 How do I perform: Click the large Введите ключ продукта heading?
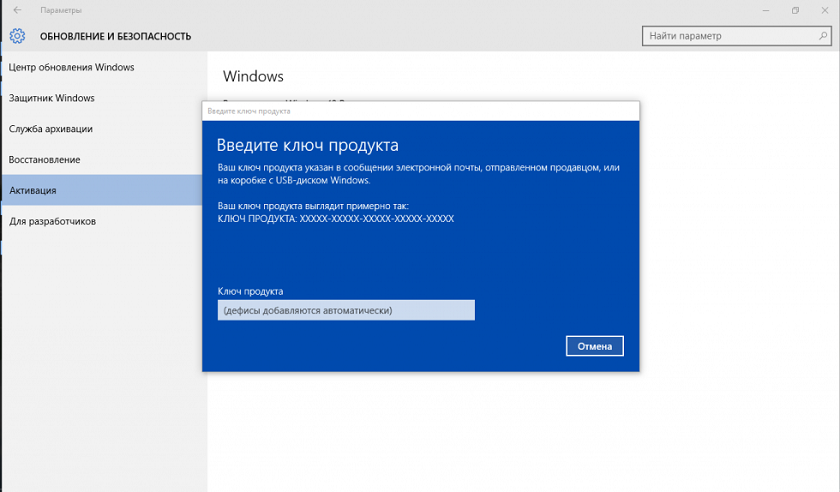tap(308, 145)
